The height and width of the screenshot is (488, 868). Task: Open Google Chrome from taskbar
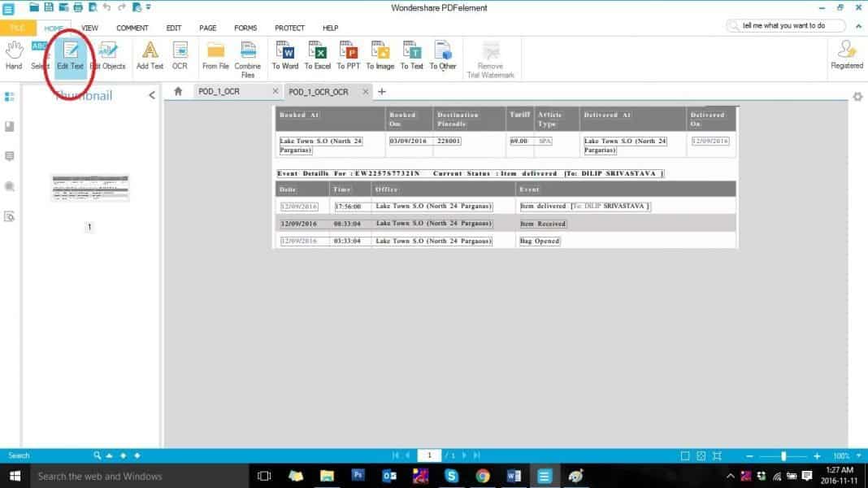click(482, 477)
